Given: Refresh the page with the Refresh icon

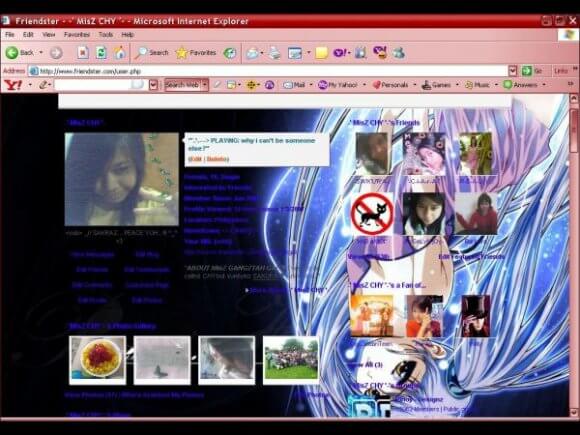Looking at the screenshot, I should point(101,53).
